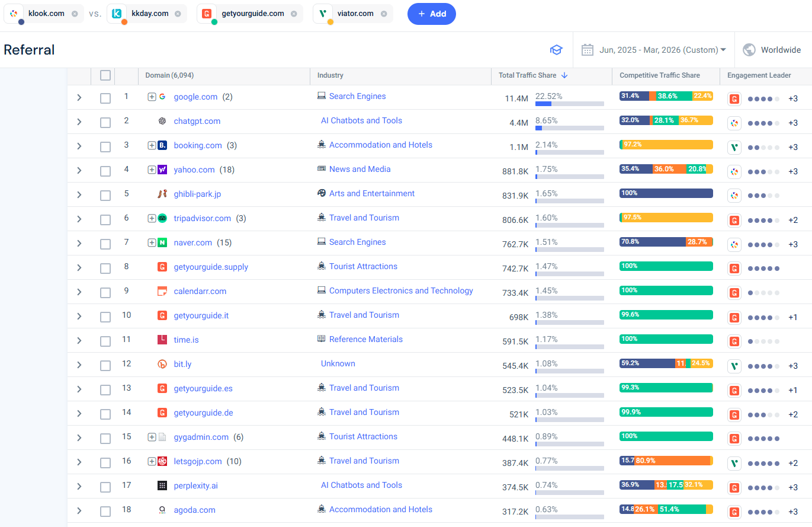Screen dimensions: 812x527
Task: Click the getyourguide.com logo icon in header
Action: click(x=207, y=13)
